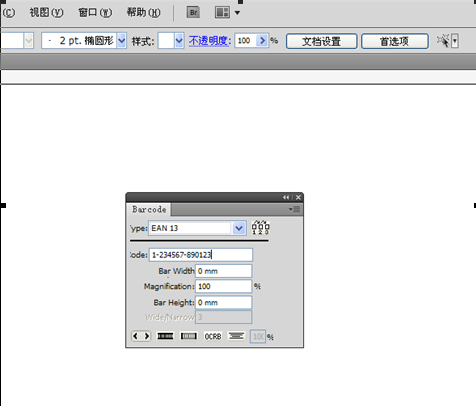Click the 文档设置 button
The height and width of the screenshot is (406, 476).
322,41
